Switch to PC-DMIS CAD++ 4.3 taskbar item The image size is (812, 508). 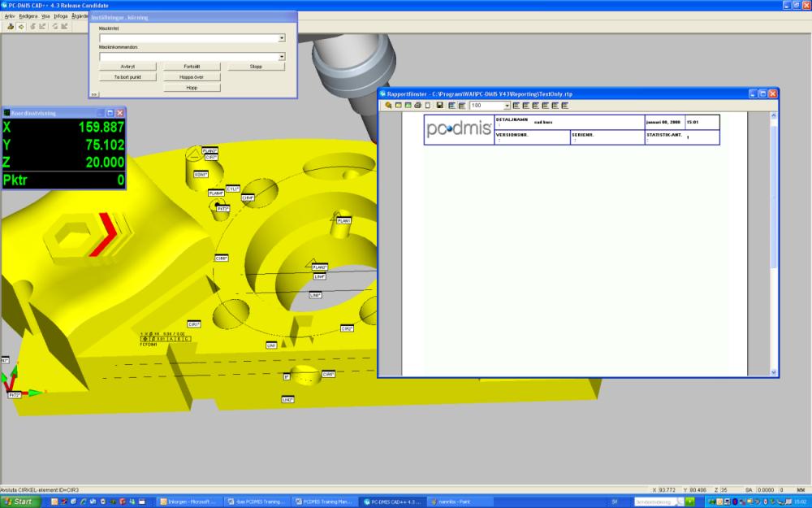tap(394, 501)
